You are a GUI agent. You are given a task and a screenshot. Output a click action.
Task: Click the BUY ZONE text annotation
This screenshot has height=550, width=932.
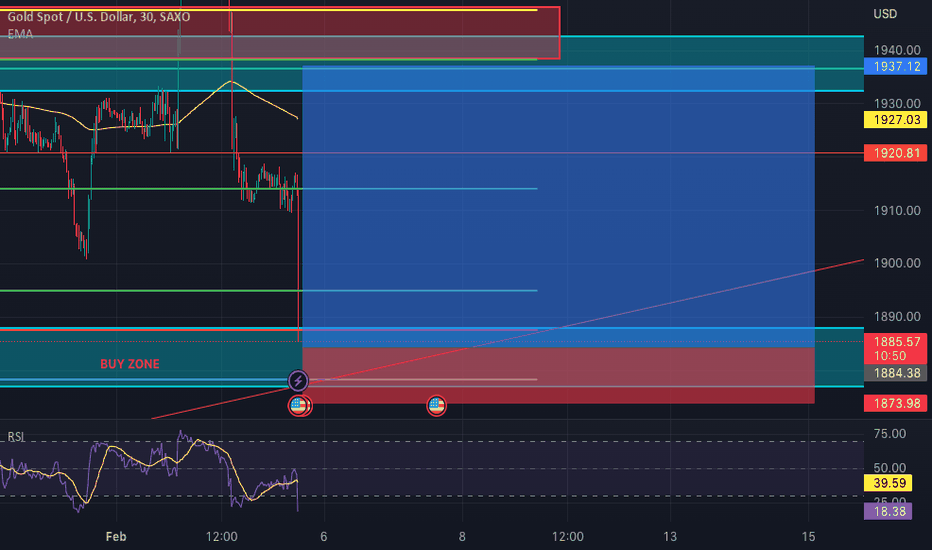130,364
